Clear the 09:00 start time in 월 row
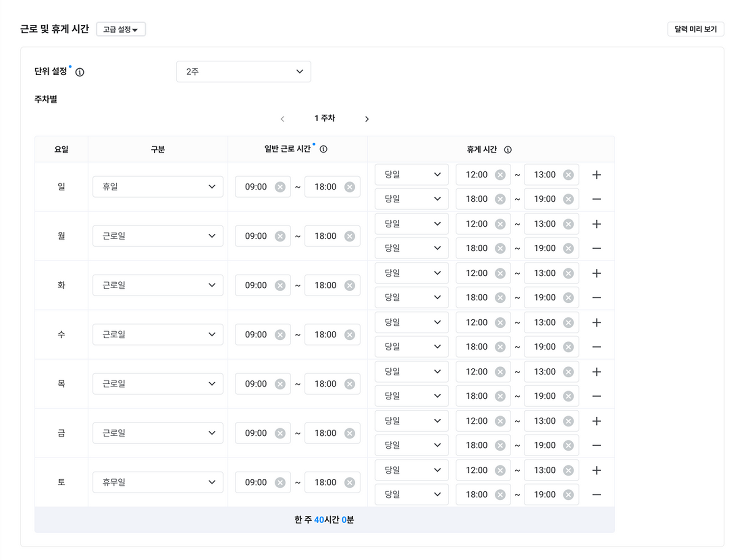The image size is (744, 560). point(280,236)
